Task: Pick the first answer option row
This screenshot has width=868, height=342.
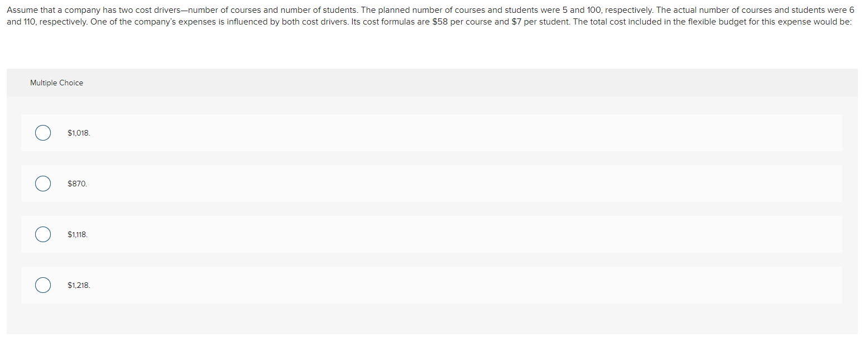Action: (x=431, y=133)
